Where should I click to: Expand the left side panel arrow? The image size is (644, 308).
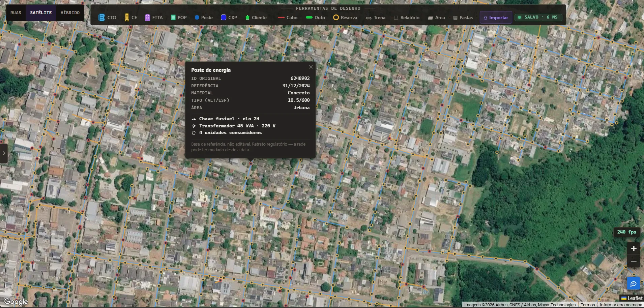click(4, 153)
